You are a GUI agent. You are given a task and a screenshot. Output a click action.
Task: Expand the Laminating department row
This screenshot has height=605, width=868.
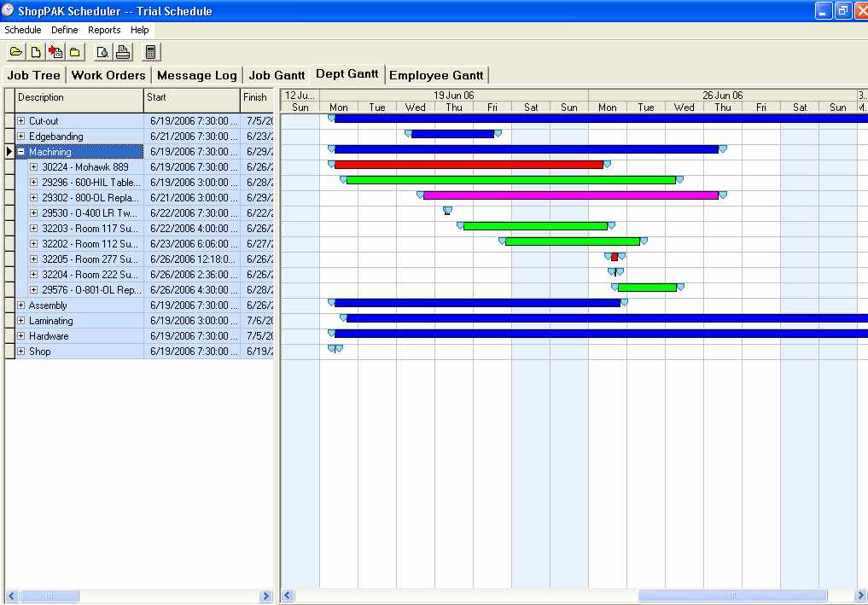coord(21,321)
